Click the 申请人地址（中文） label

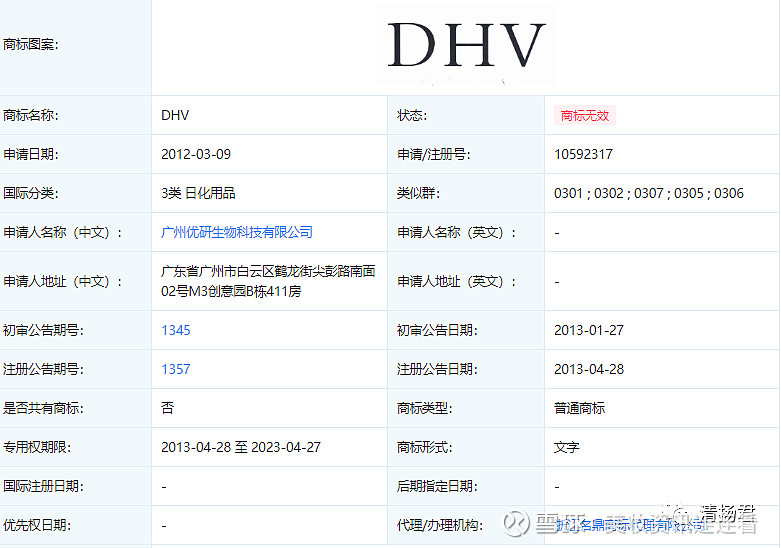63,281
